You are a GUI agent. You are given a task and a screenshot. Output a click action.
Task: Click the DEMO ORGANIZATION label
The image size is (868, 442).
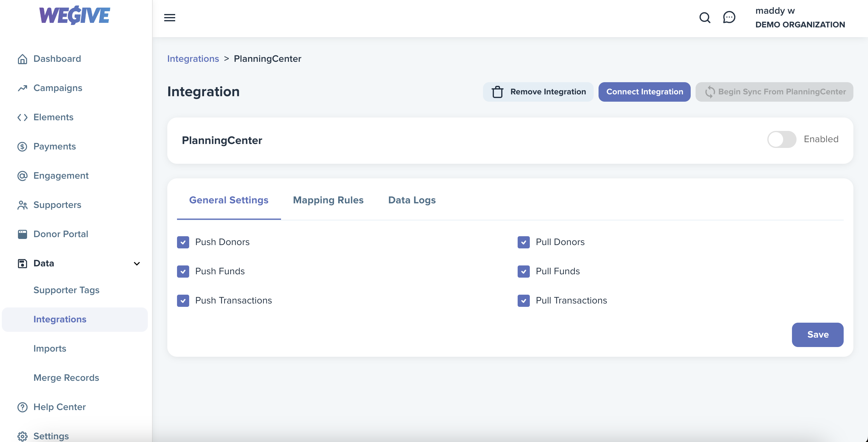pyautogui.click(x=800, y=25)
